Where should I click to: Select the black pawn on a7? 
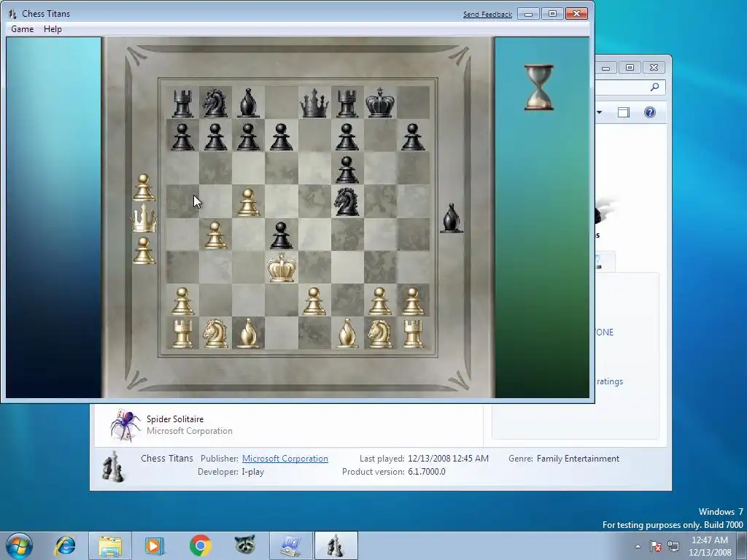tap(182, 136)
